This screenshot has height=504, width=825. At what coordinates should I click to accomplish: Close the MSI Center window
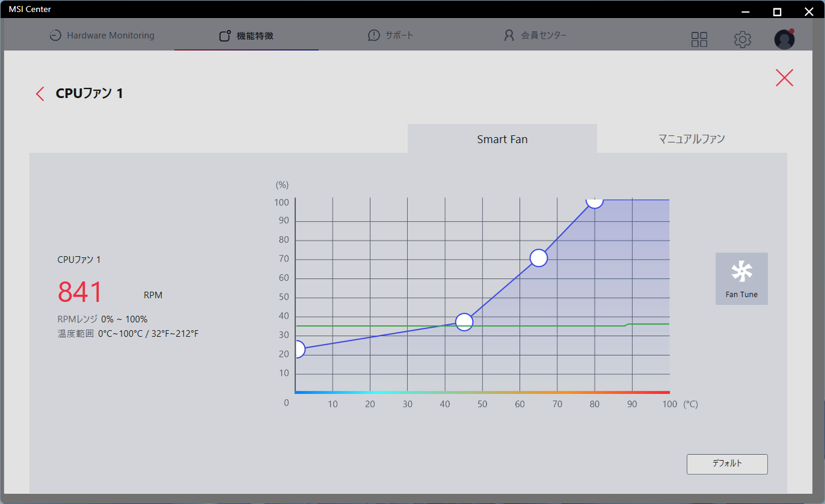tap(808, 11)
